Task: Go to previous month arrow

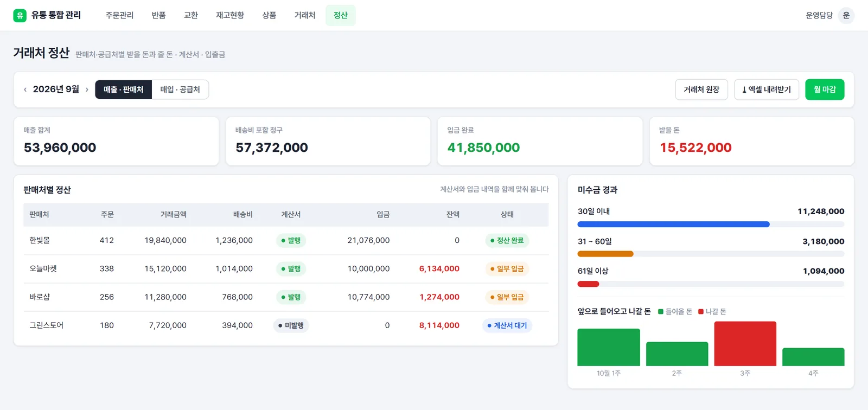Action: click(25, 89)
